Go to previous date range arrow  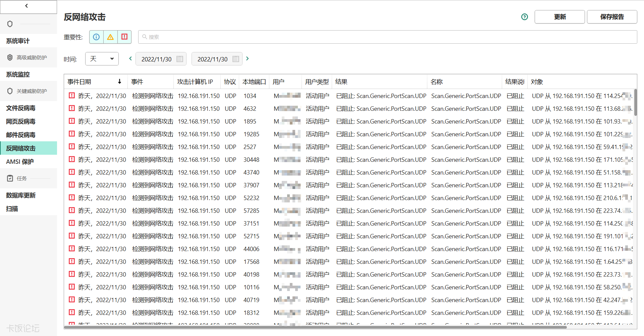click(x=130, y=58)
